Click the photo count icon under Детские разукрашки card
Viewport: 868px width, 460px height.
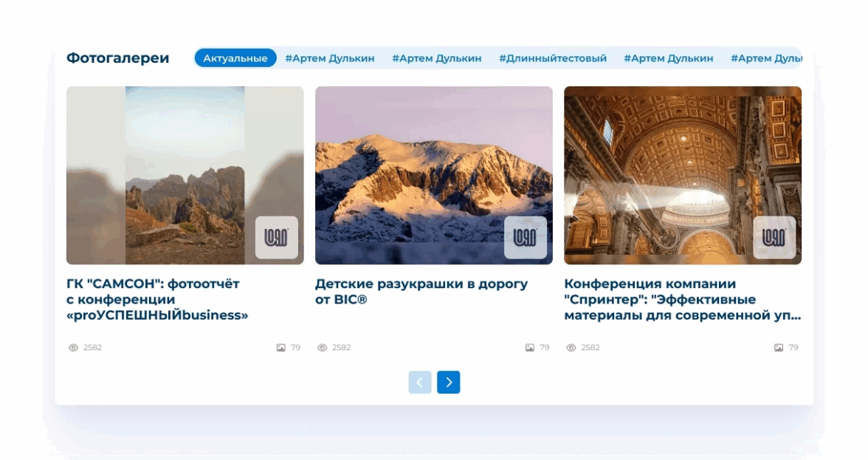[x=529, y=348]
